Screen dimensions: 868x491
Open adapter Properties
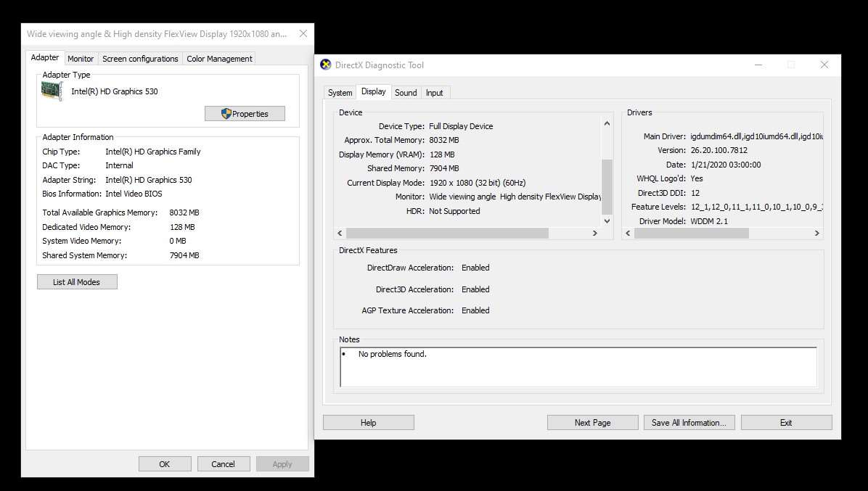[x=245, y=113]
